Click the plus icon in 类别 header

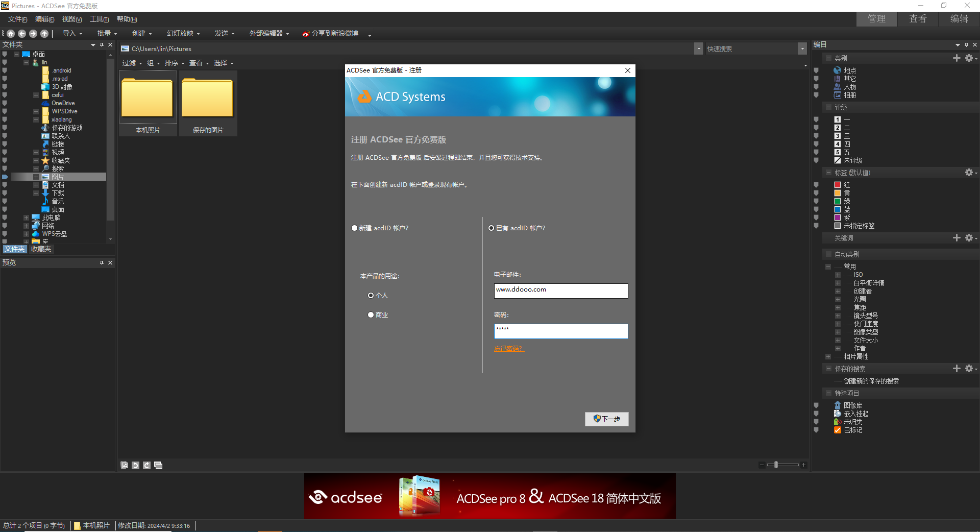tap(957, 58)
